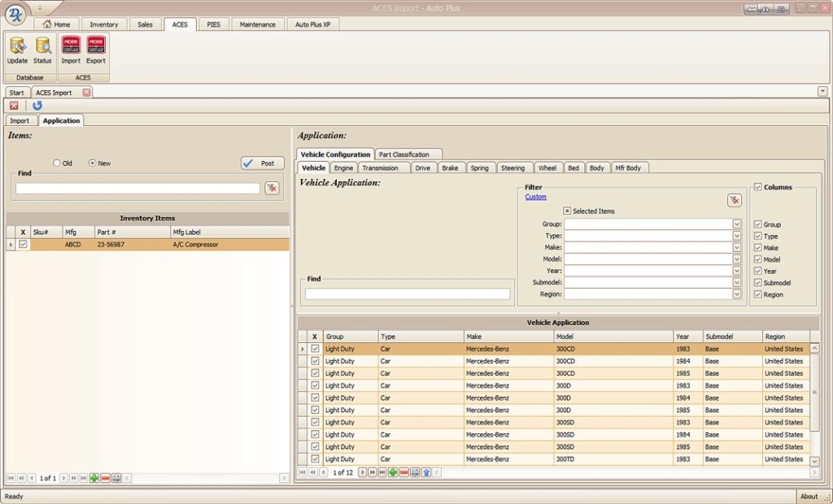The width and height of the screenshot is (833, 504).
Task: Go to previous vehicle application record
Action: pyautogui.click(x=323, y=472)
